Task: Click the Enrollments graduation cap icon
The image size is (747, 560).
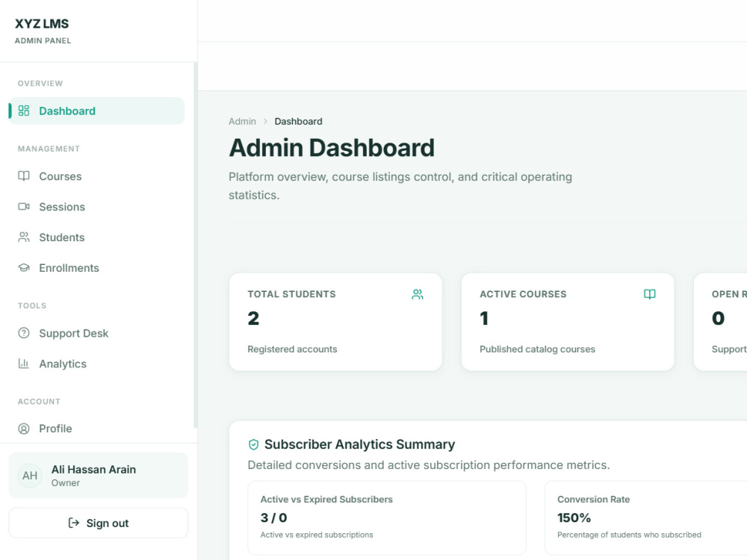Action: tap(24, 267)
